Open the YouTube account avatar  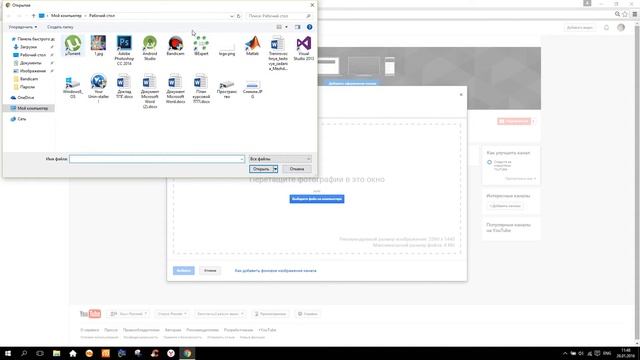pyautogui.click(x=621, y=28)
